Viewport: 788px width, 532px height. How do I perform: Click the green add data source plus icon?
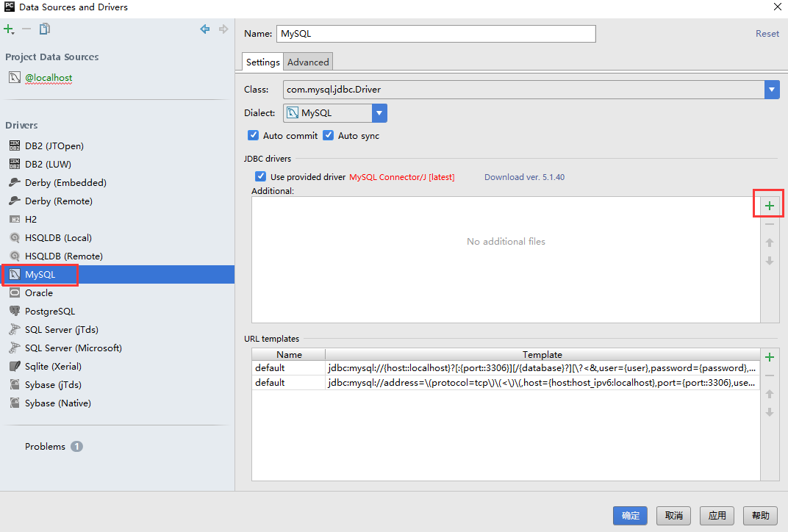(x=9, y=29)
